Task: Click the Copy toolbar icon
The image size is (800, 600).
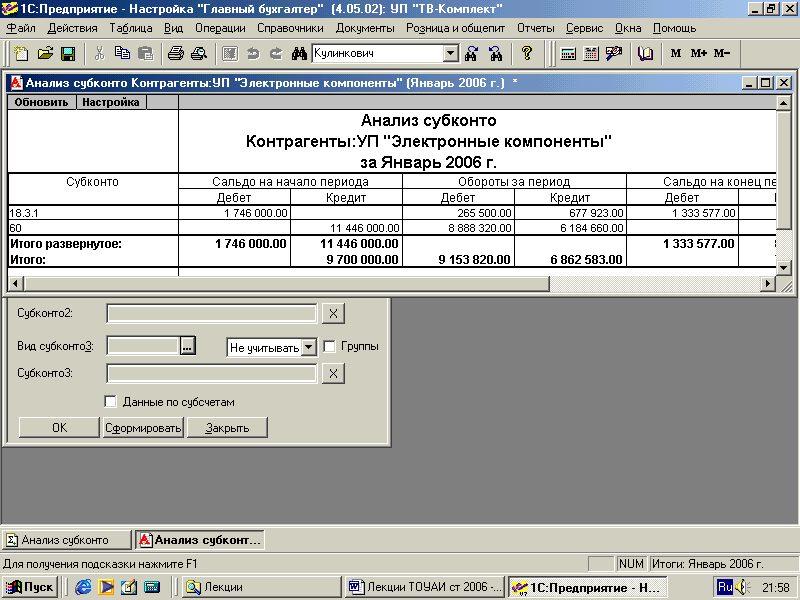Action: tap(122, 53)
